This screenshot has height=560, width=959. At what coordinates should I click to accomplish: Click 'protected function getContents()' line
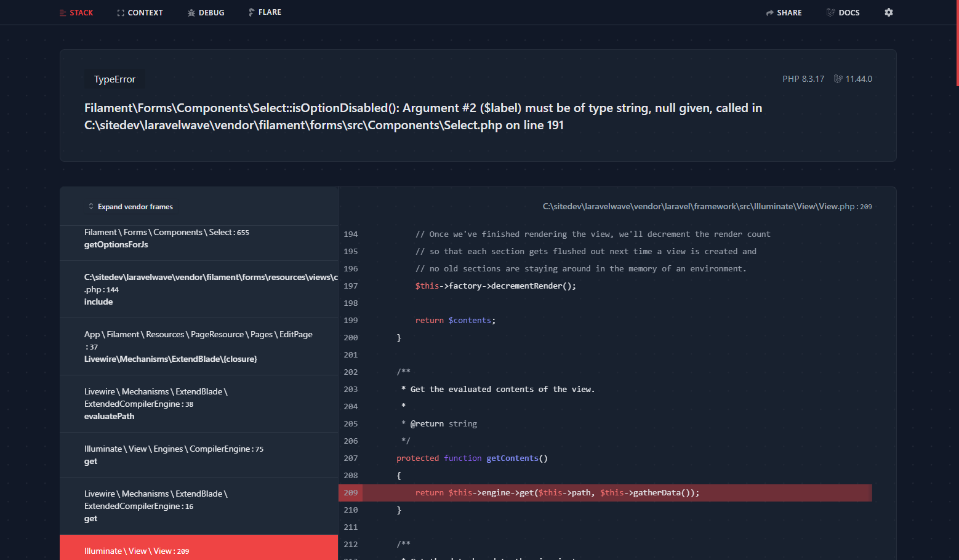tap(472, 458)
